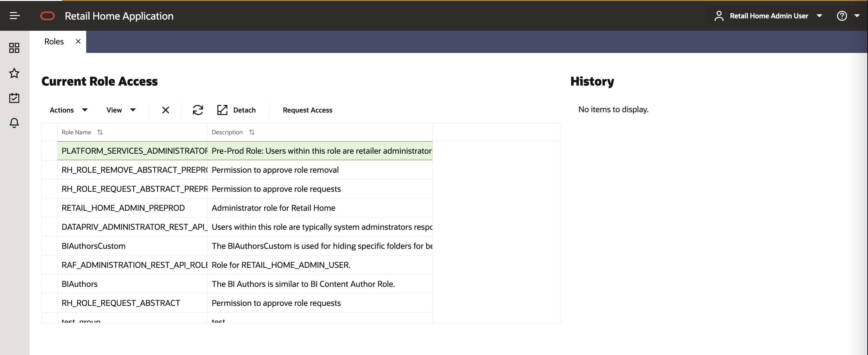The height and width of the screenshot is (355, 868).
Task: Click 'The BIAuthorsCustom is used for hiding' description
Action: (322, 246)
